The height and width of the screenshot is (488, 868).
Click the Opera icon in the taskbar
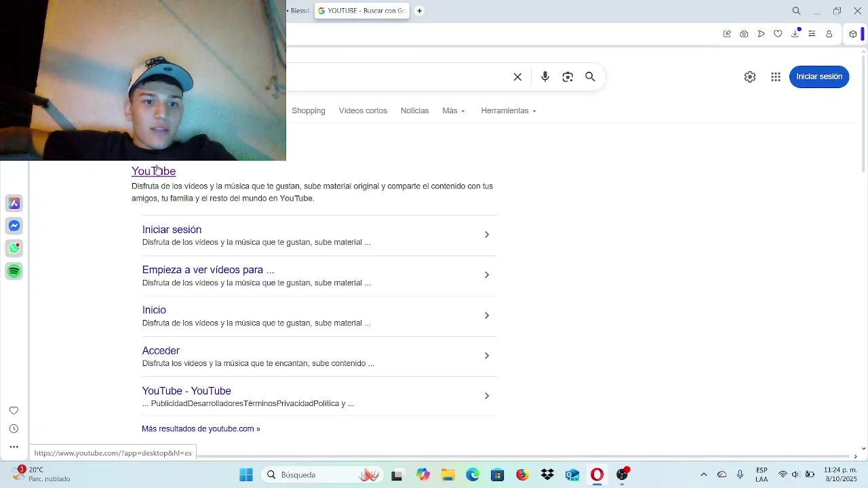tap(597, 474)
